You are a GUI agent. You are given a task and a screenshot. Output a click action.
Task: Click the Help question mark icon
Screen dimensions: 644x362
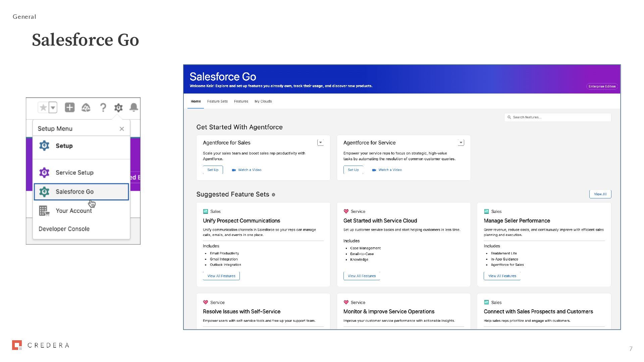(103, 108)
